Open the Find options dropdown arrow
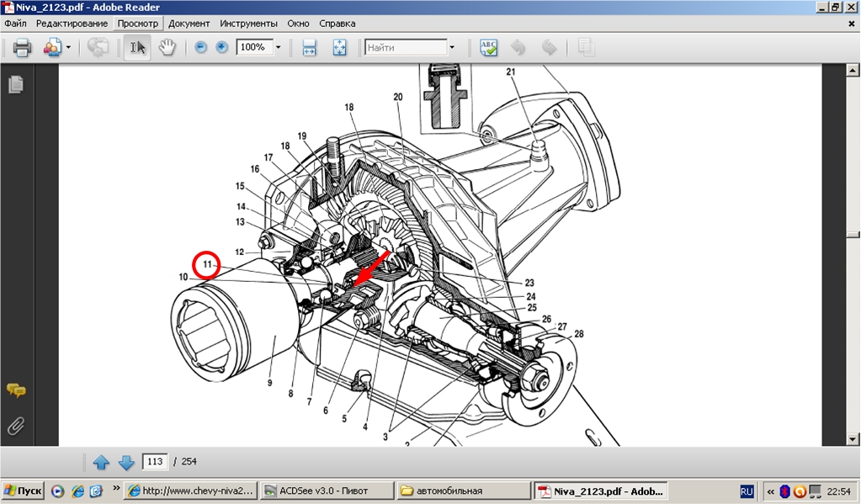This screenshot has height=504, width=861. [452, 48]
